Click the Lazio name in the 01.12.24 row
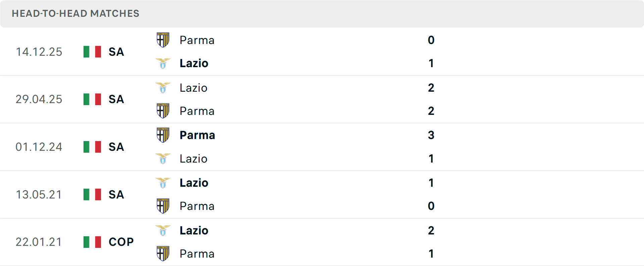 pyautogui.click(x=194, y=159)
